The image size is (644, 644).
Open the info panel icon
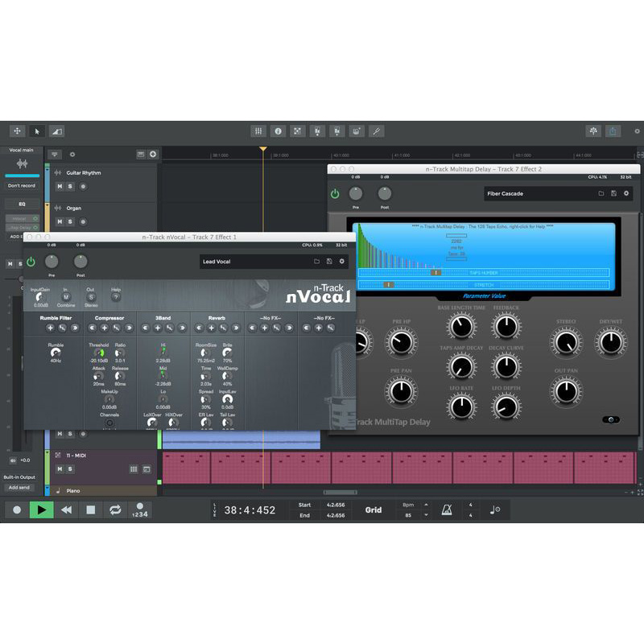point(278,131)
